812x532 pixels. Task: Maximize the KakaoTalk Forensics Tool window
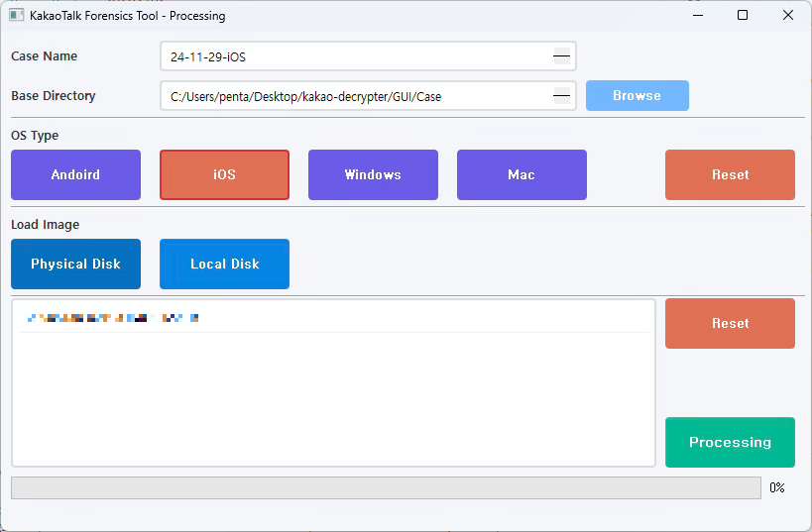[743, 15]
